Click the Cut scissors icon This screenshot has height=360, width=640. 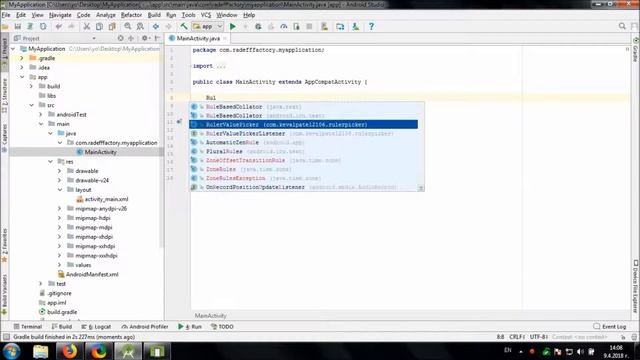point(87,27)
